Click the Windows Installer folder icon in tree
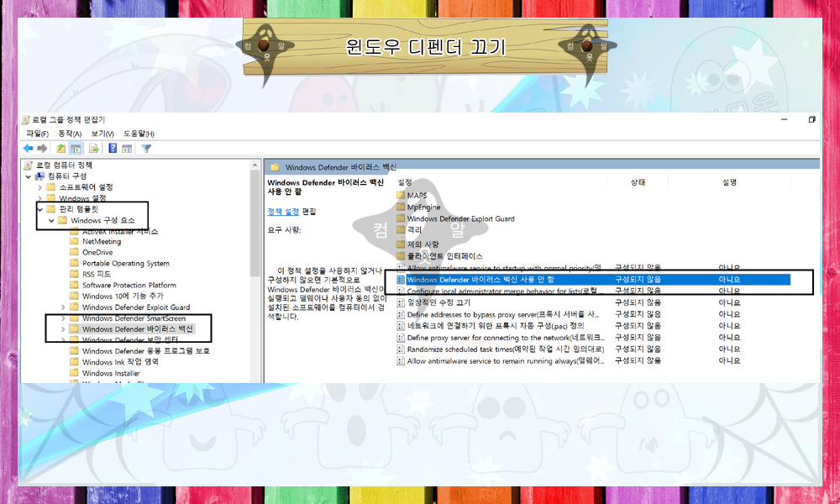840x504 pixels. pyautogui.click(x=74, y=373)
